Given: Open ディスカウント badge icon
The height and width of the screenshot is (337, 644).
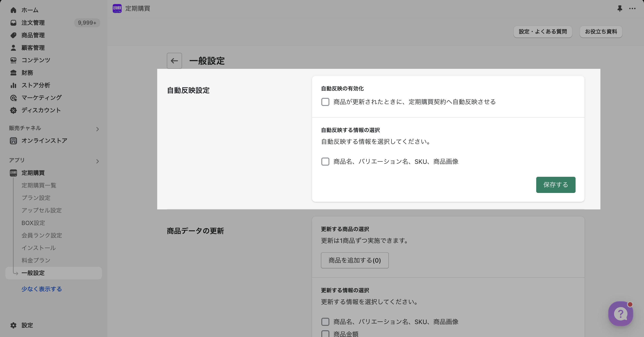Looking at the screenshot, I should [x=13, y=110].
